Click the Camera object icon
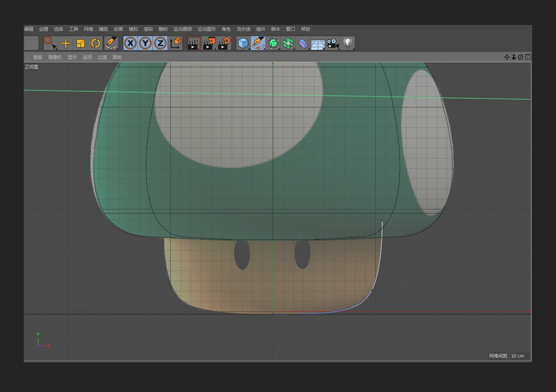 pyautogui.click(x=332, y=43)
